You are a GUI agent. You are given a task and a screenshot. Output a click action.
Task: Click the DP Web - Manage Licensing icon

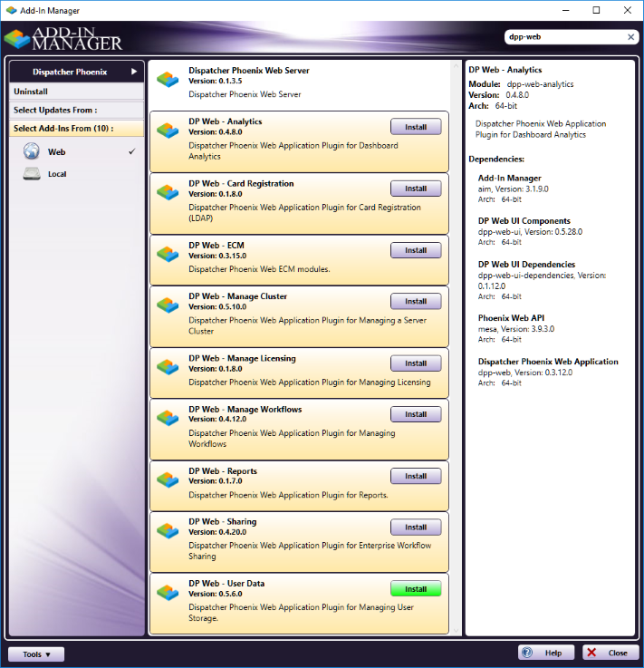tap(168, 367)
